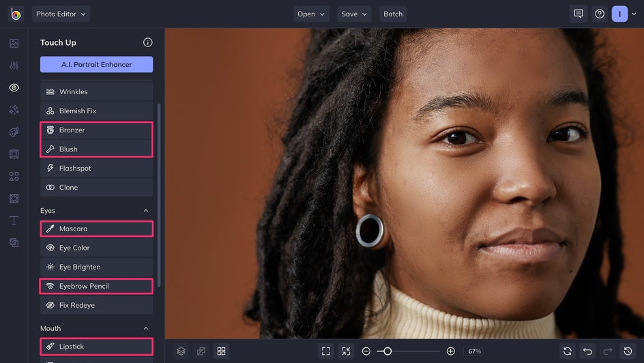Click the A.I. Portrait Enhancer button
Screen dimensions: 644x363
pos(96,64)
